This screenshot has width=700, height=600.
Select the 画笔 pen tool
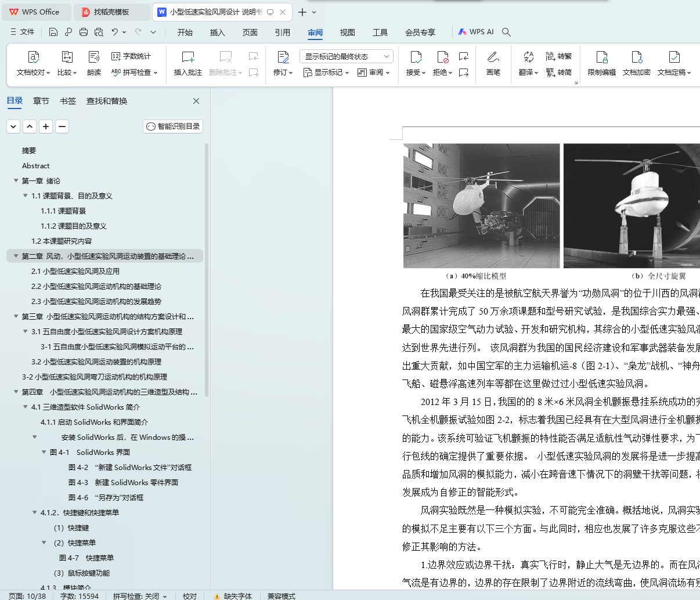493,57
